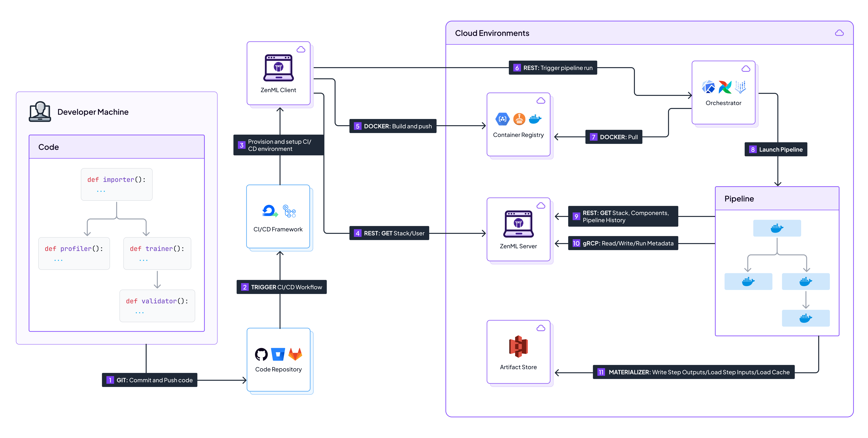Click the 'Launch Pipeline' step label
The image size is (868, 438).
[776, 149]
